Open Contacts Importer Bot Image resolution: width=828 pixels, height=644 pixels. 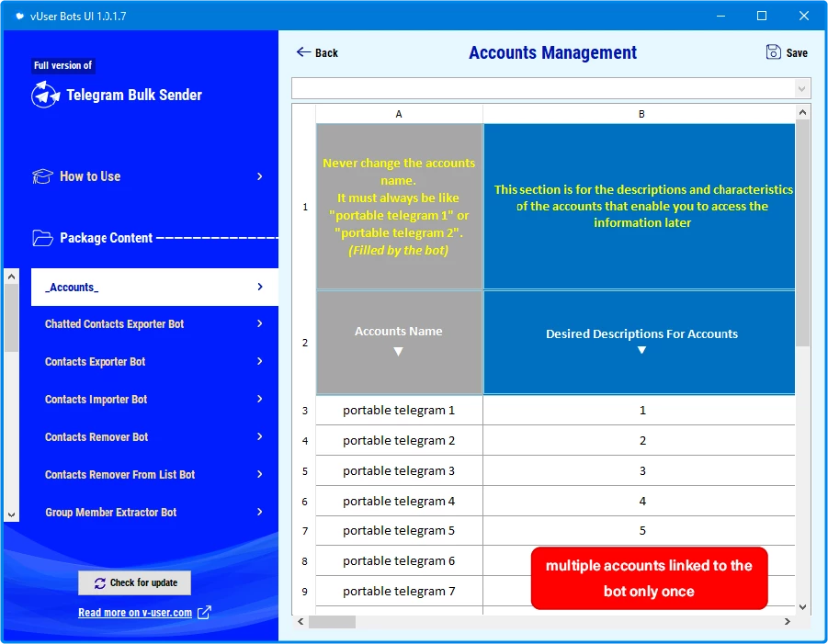tap(154, 399)
